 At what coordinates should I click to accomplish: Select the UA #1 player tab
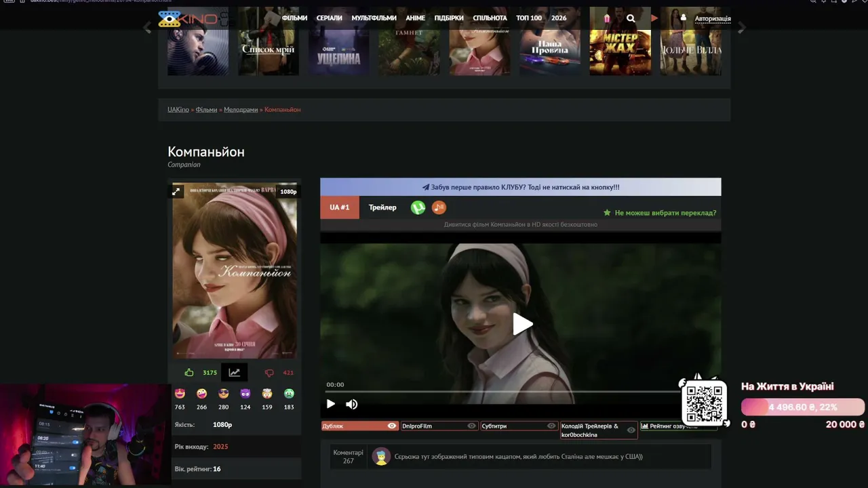click(x=340, y=207)
